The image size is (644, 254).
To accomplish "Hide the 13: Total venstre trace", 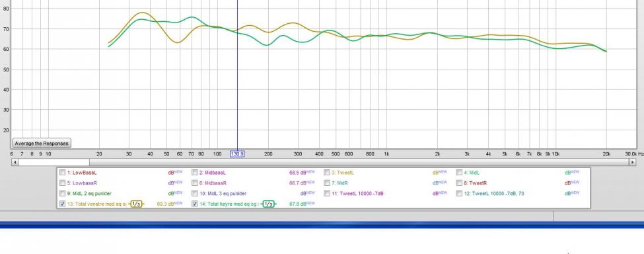I will click(62, 204).
